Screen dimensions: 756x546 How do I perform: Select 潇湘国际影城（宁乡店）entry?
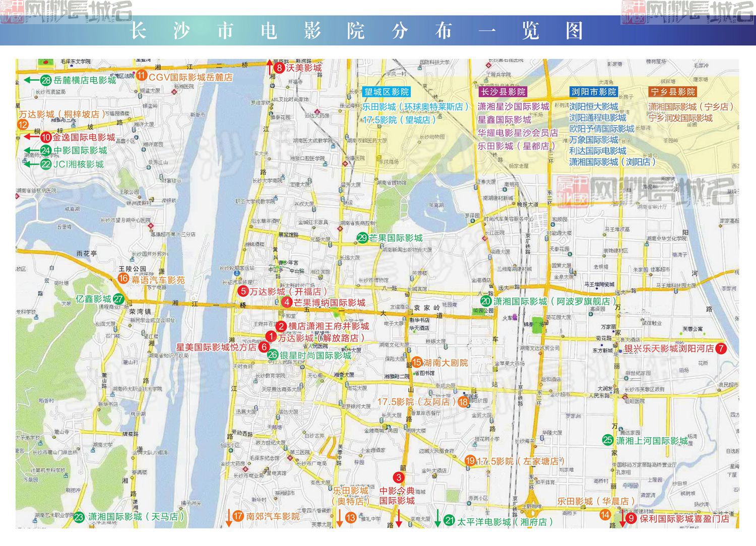[x=691, y=107]
